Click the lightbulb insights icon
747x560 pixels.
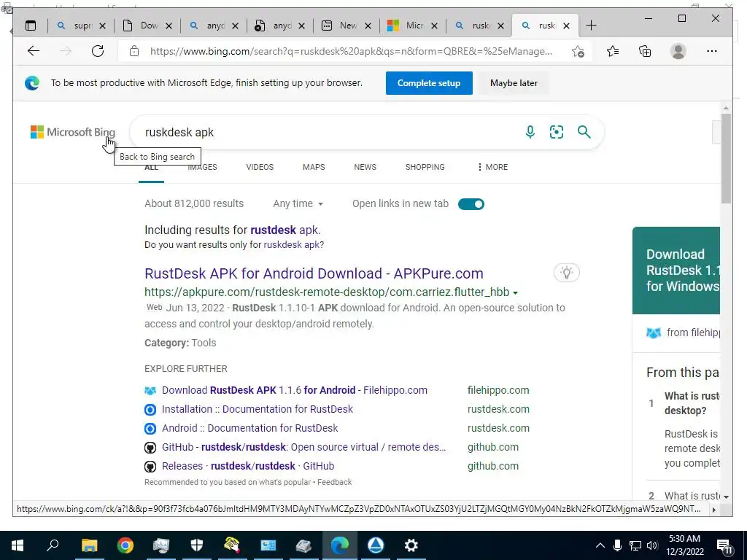(566, 273)
